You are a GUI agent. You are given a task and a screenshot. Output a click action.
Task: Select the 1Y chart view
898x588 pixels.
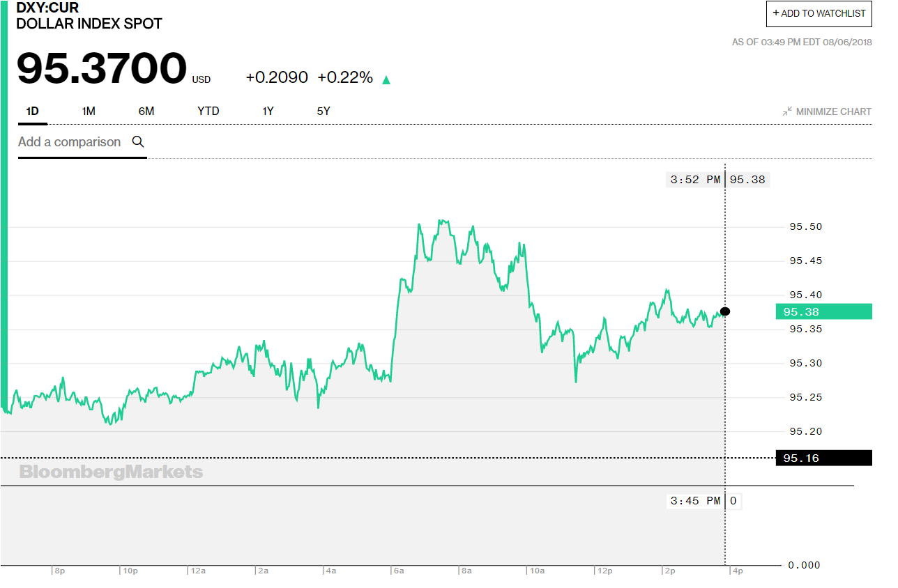tap(268, 111)
